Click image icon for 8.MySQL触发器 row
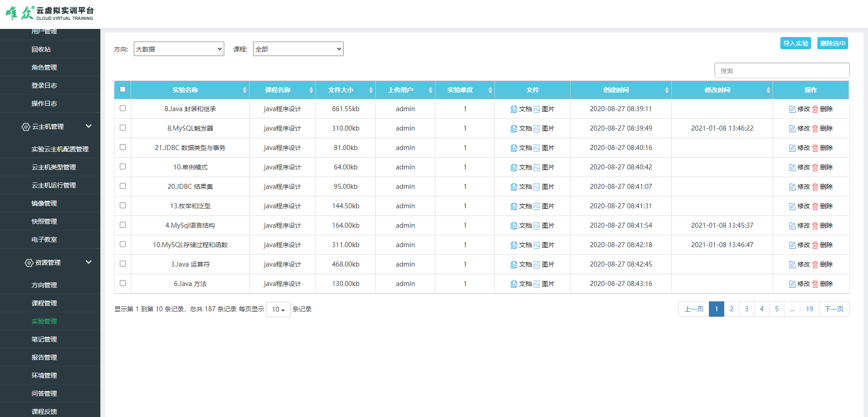The image size is (868, 417). click(537, 129)
